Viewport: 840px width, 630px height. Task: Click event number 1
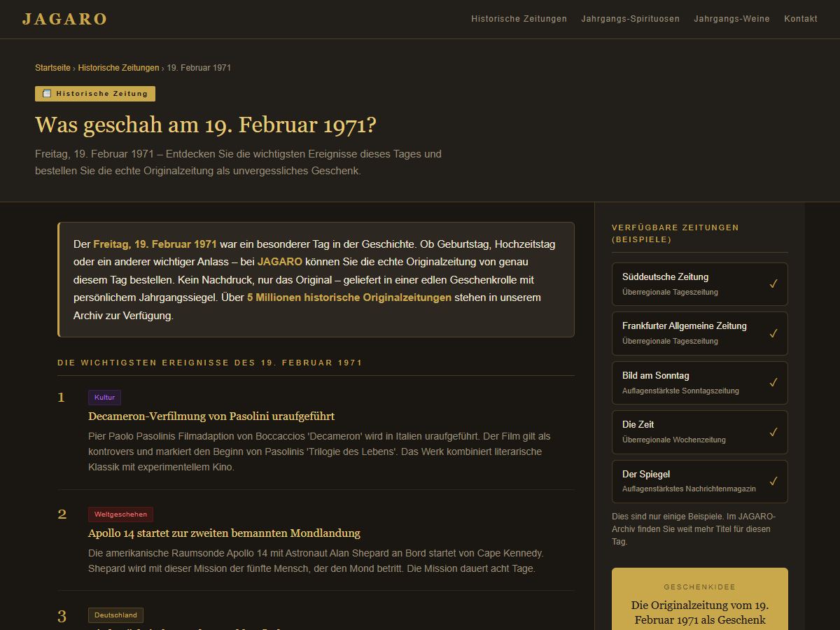coord(61,398)
